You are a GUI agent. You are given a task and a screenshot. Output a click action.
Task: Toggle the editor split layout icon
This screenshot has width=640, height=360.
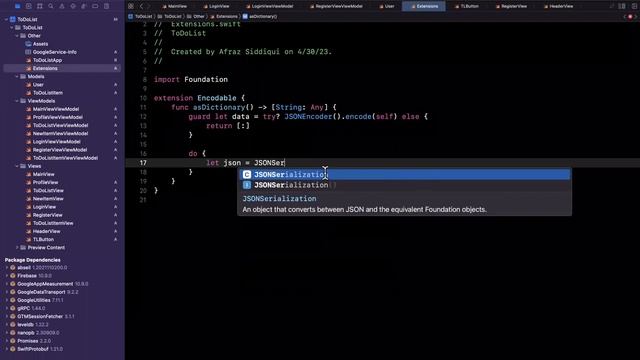(622, 6)
